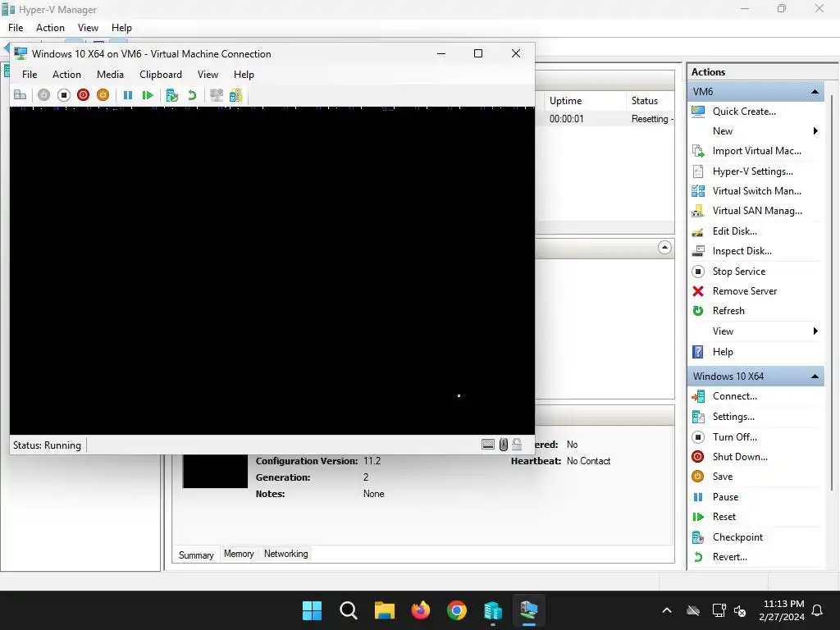Switch to the Memory tab
Screen dimensions: 840x630
pos(239,554)
